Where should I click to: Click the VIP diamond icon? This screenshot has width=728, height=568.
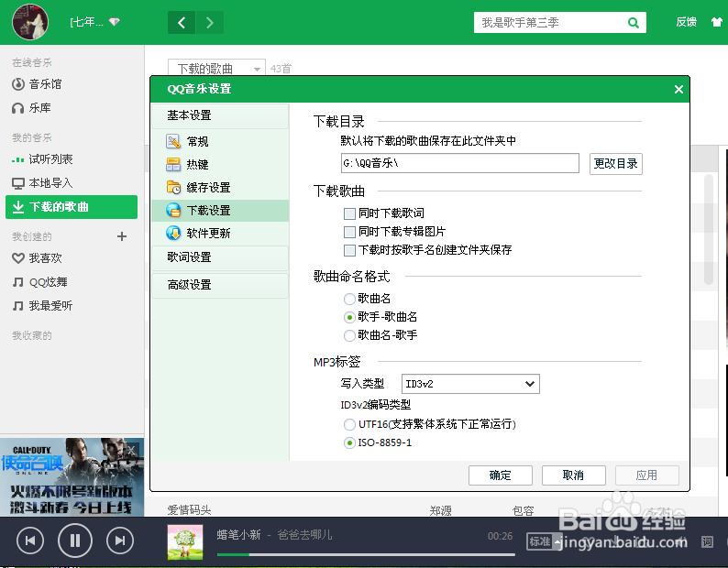coord(115,22)
